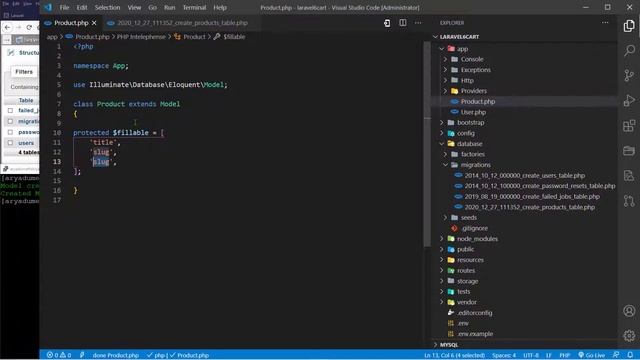640x360 pixels.
Task: Open the Terminal menu
Action: pos(194,7)
